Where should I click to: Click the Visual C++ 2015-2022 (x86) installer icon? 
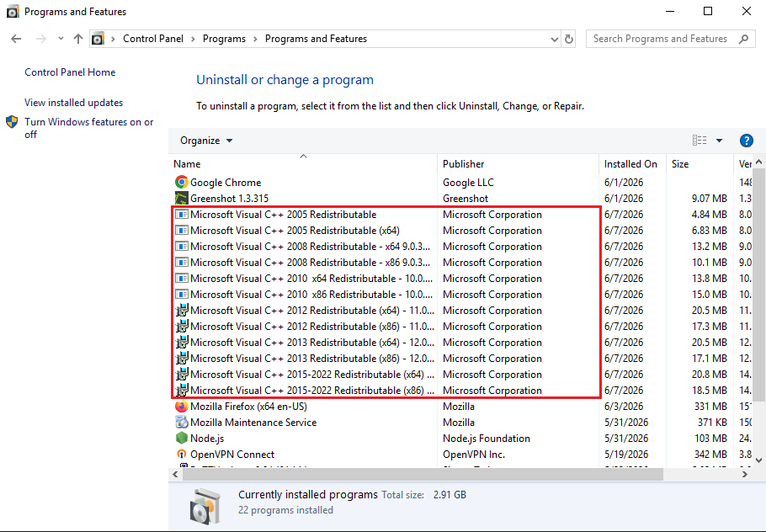(182, 391)
